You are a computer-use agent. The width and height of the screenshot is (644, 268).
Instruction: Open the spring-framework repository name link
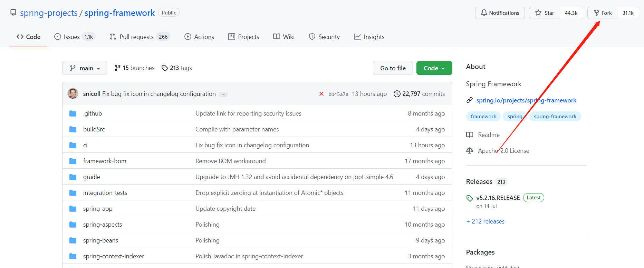119,13
